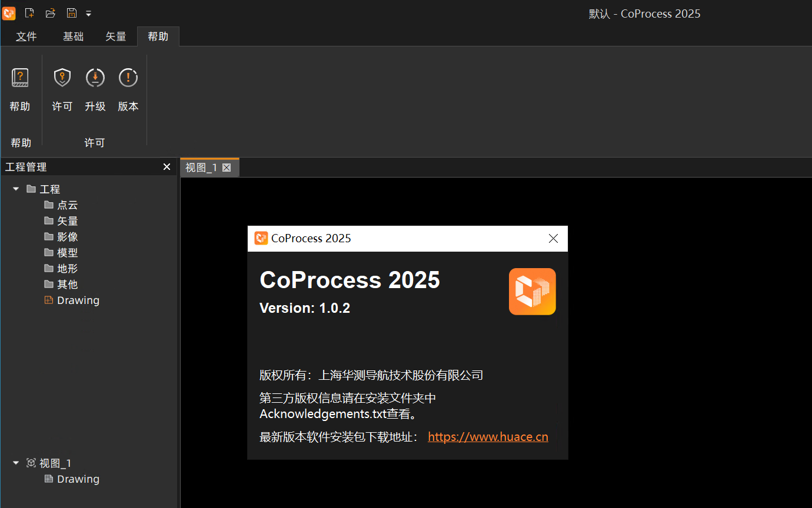Collapse the 工程 project tree node

[15, 189]
